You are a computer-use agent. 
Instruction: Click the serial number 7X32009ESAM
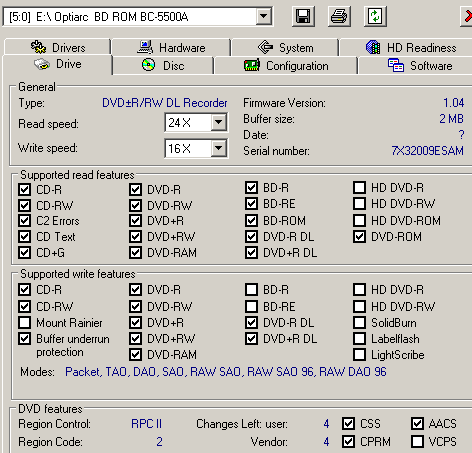pos(427,151)
